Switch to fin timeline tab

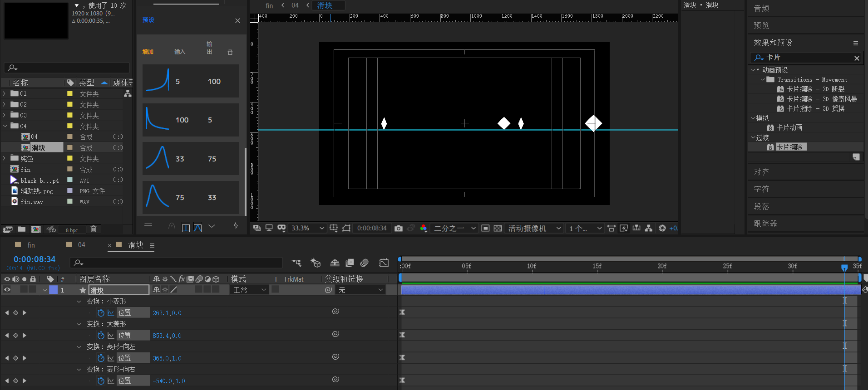[31, 245]
